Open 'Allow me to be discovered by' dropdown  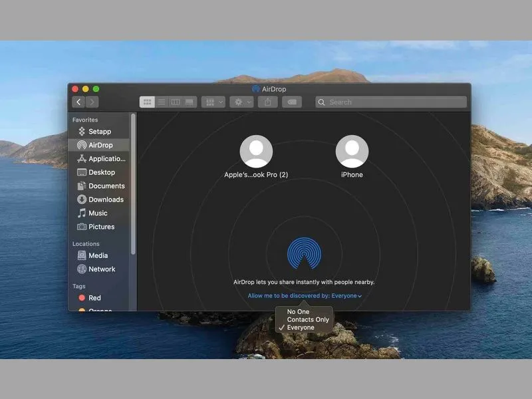(x=305, y=295)
